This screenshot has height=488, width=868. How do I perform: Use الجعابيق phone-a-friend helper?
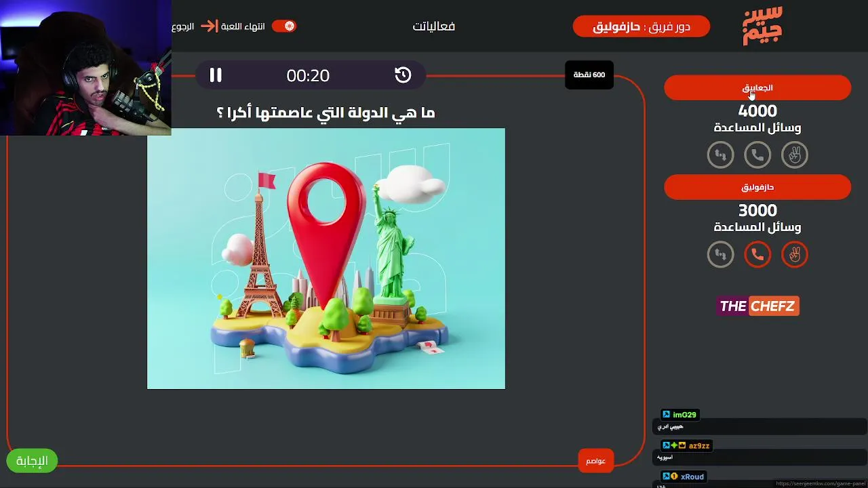[757, 155]
